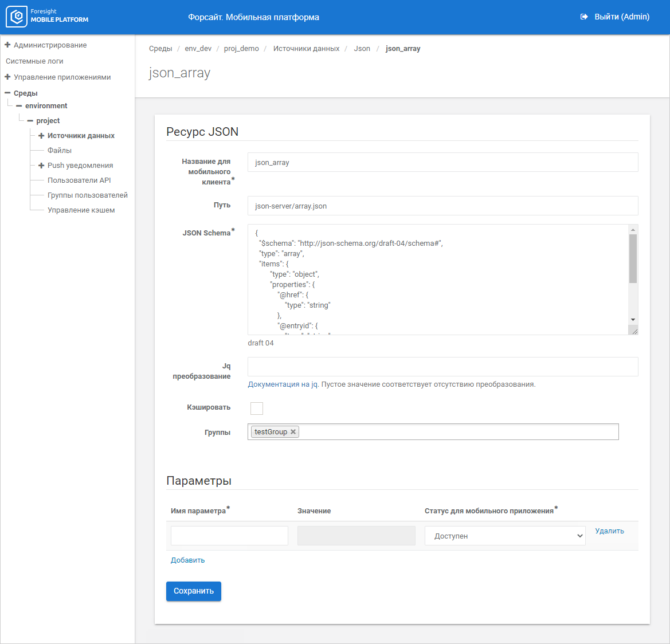Enable the Кэшировать checkbox
This screenshot has height=644, width=670.
point(257,408)
